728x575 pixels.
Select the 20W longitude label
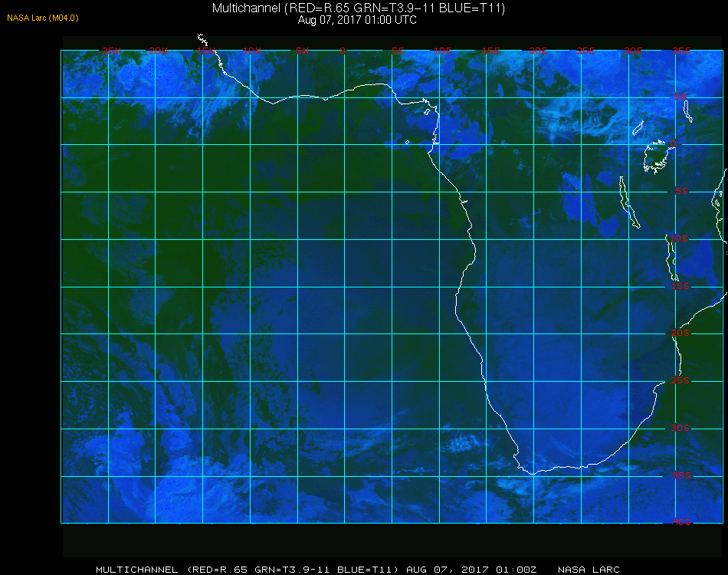[x=159, y=51]
